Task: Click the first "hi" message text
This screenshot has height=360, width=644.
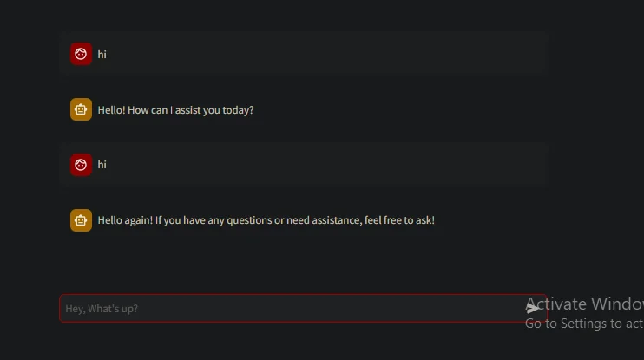Action: (x=102, y=55)
